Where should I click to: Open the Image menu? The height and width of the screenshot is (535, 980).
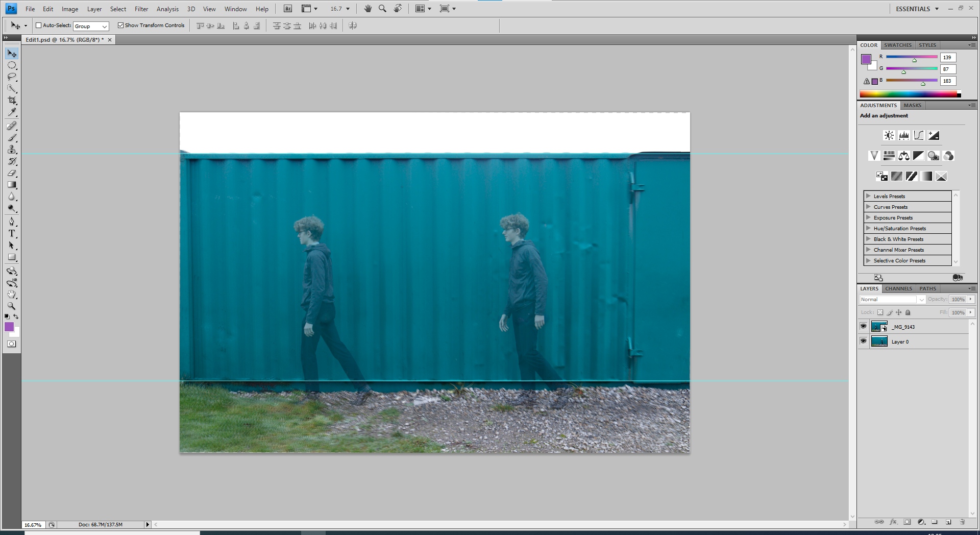70,9
